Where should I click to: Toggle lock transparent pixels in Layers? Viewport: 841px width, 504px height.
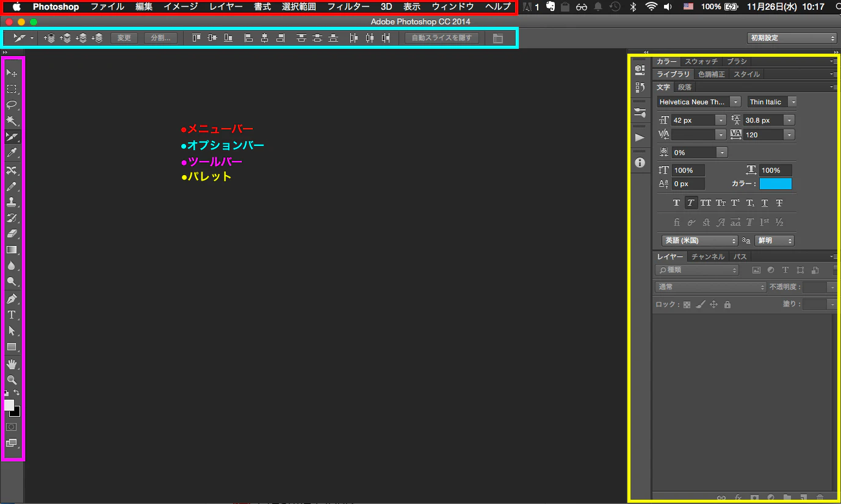[687, 304]
